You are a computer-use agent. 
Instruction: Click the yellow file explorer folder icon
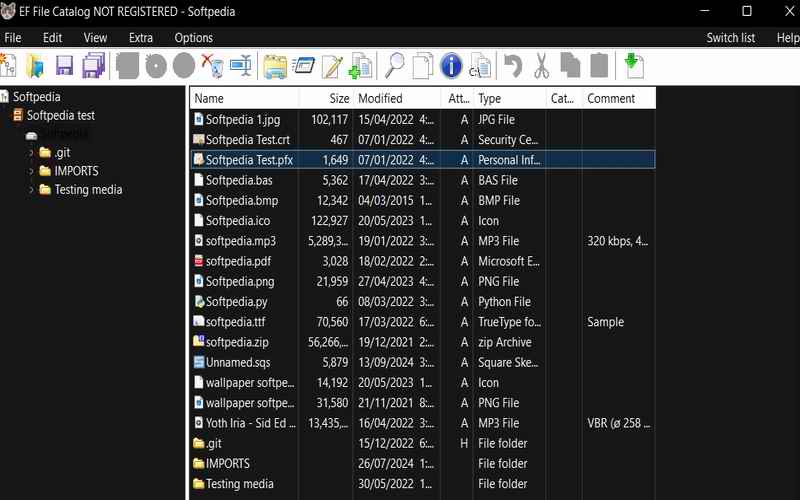[x=275, y=66]
